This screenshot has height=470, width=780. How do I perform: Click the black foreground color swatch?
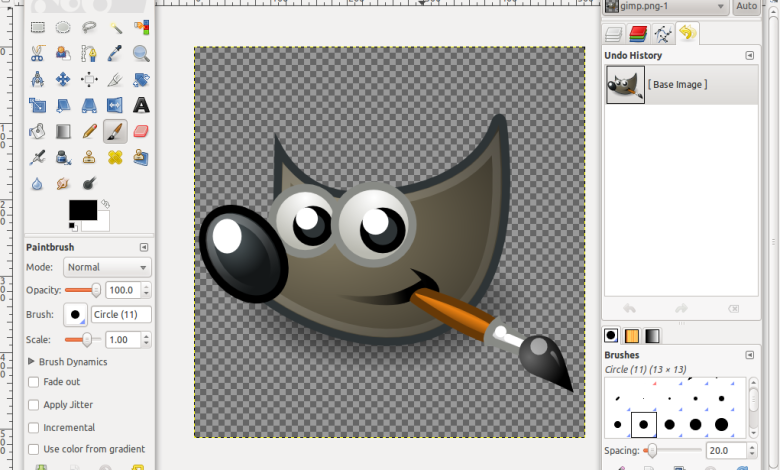(x=82, y=210)
